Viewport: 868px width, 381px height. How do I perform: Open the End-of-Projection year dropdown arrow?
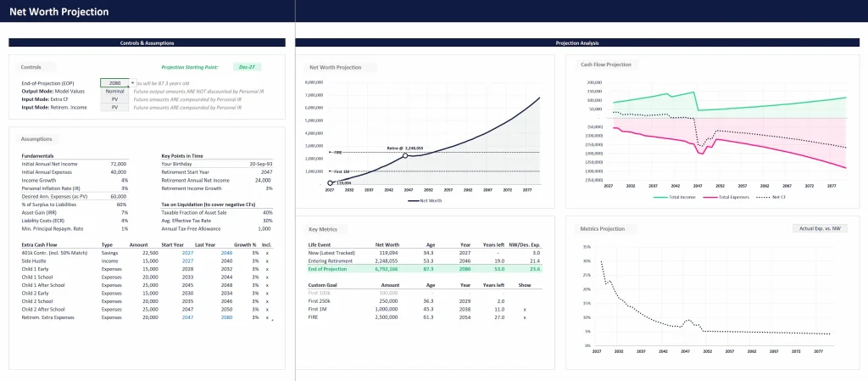tap(132, 83)
